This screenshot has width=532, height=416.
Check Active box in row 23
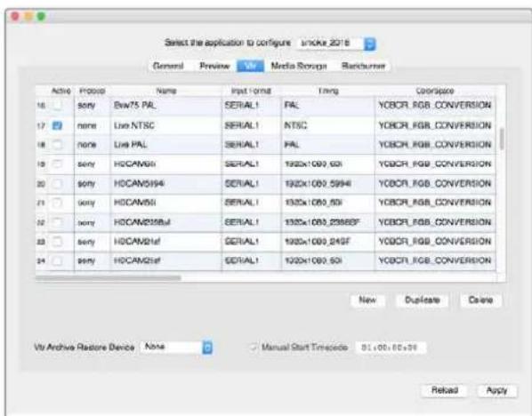pyautogui.click(x=57, y=242)
